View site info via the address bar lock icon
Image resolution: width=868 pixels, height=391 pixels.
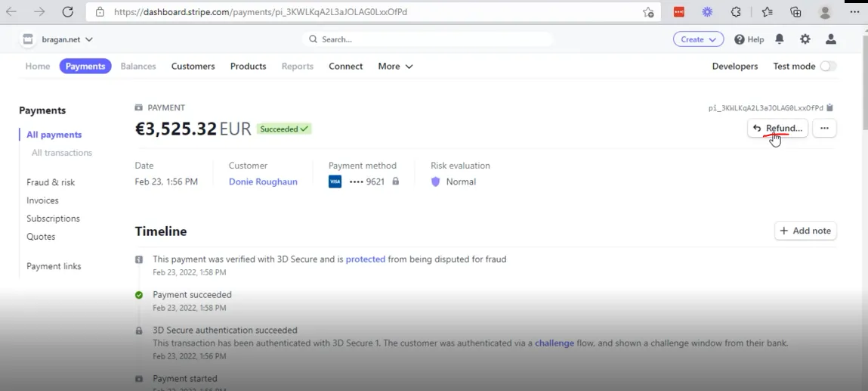[x=100, y=11]
